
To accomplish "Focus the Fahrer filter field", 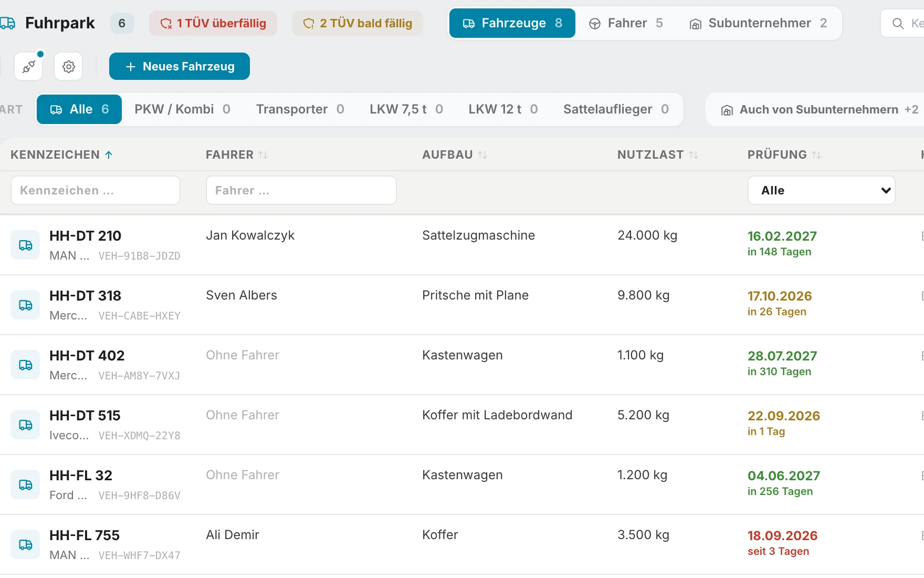I will [x=301, y=190].
